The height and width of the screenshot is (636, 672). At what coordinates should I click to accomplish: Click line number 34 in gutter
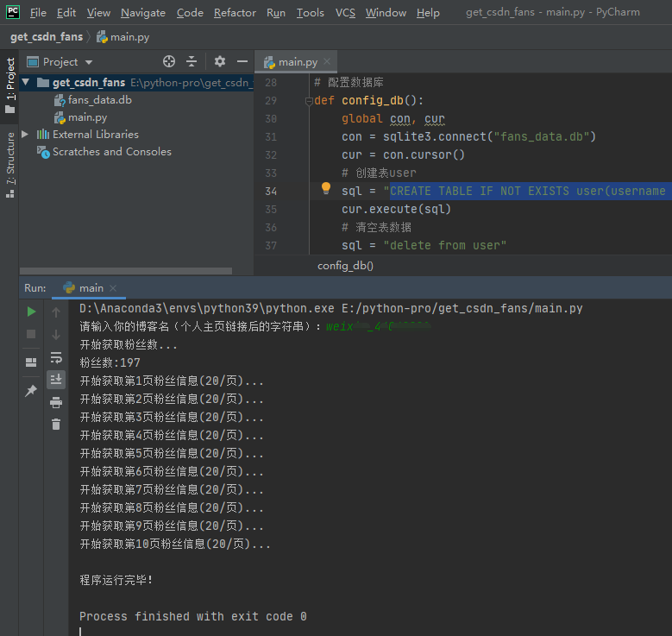(271, 192)
